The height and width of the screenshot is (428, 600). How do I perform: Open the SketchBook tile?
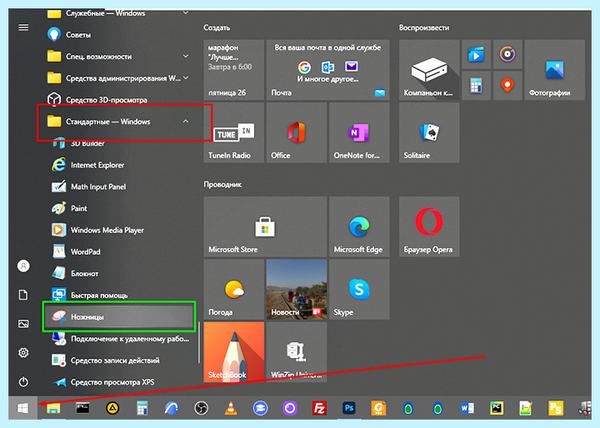pyautogui.click(x=233, y=352)
